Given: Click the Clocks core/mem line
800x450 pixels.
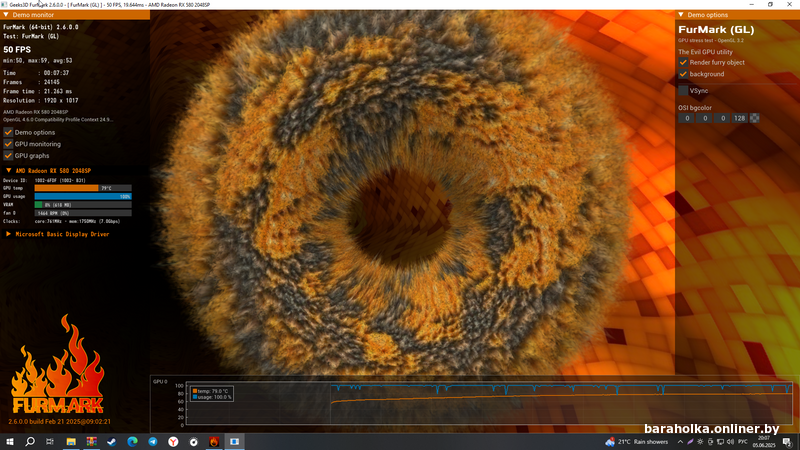Looking at the screenshot, I should pos(62,221).
